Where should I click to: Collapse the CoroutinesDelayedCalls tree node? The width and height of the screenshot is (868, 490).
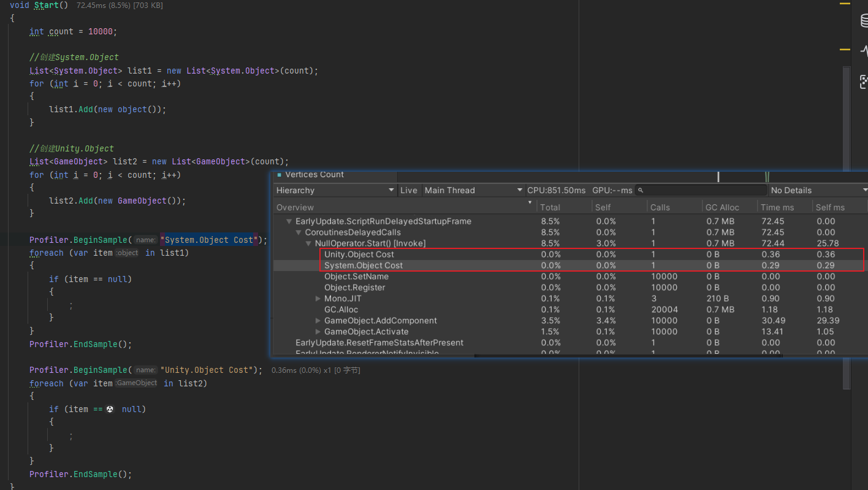[x=299, y=232]
